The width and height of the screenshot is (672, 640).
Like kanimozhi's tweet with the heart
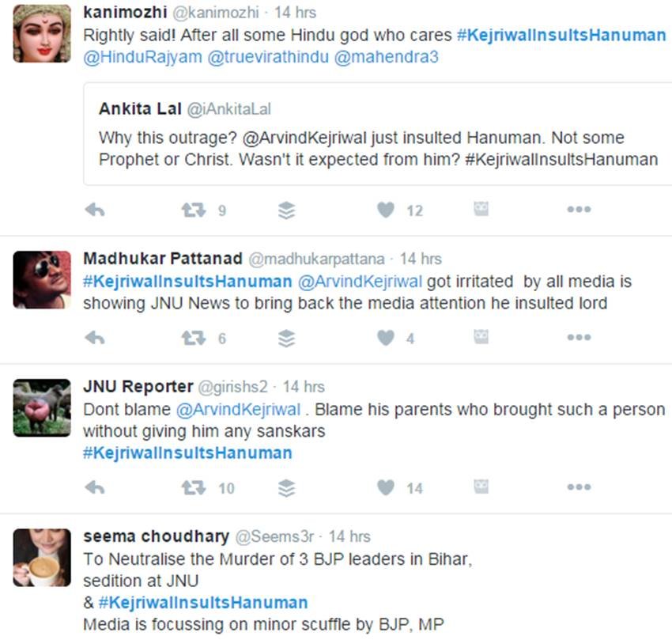385,208
